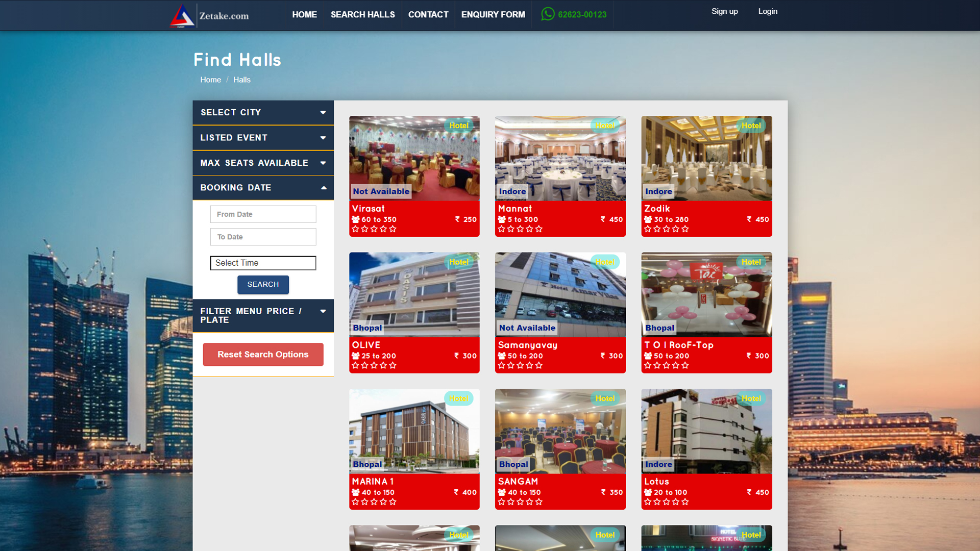Click the Hotel badge on Virasat card
The width and height of the screenshot is (980, 551).
(458, 126)
